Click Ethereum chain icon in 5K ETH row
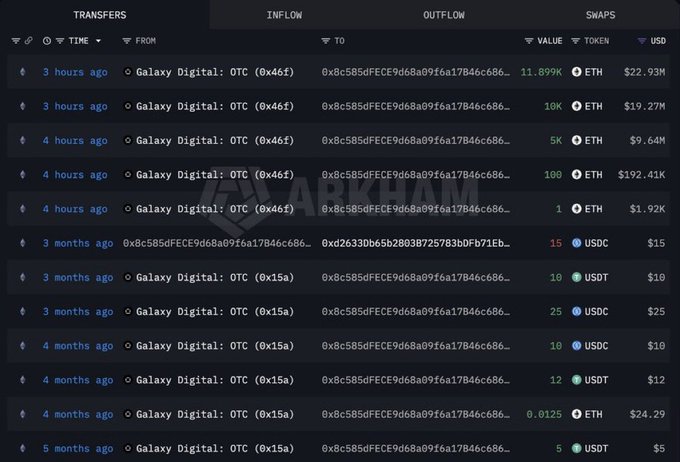 pos(23,141)
